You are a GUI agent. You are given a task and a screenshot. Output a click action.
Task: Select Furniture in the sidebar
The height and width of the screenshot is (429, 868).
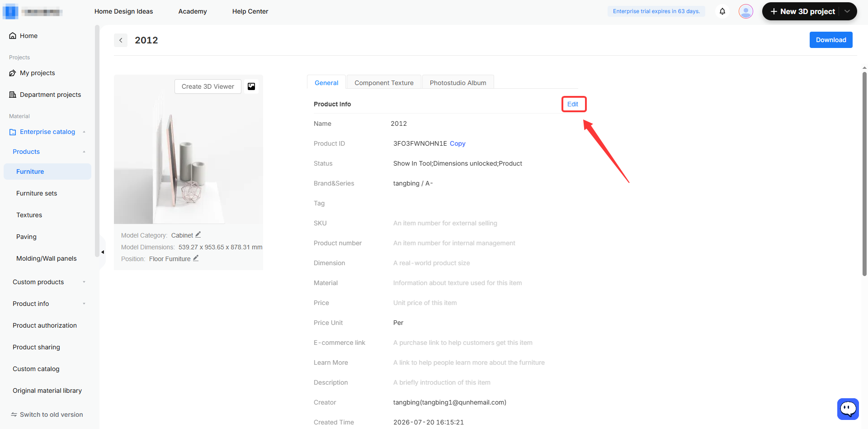(47, 172)
